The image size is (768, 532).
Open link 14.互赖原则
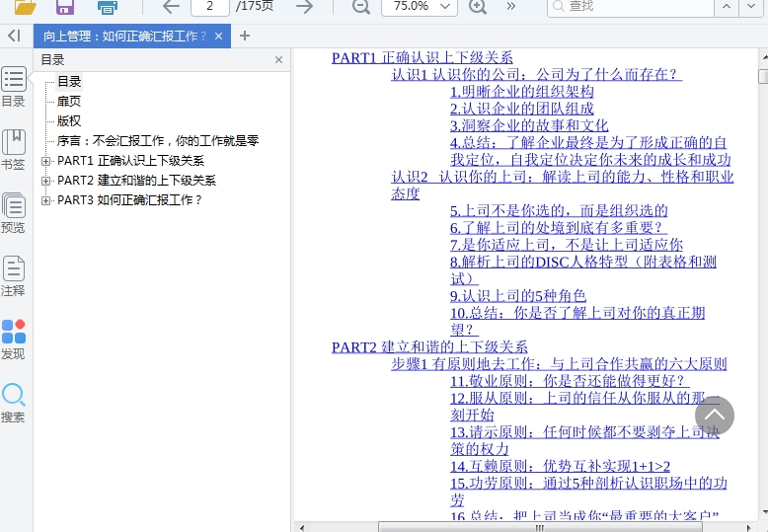click(x=560, y=466)
